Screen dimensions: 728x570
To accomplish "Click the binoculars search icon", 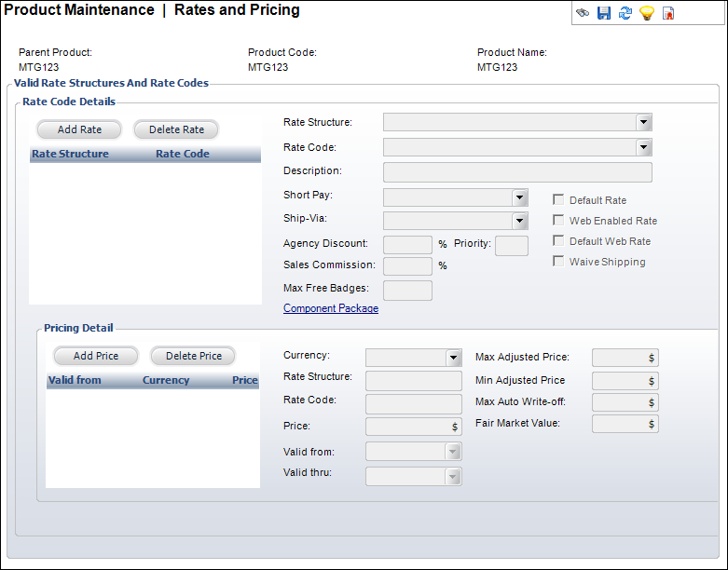I will (583, 13).
